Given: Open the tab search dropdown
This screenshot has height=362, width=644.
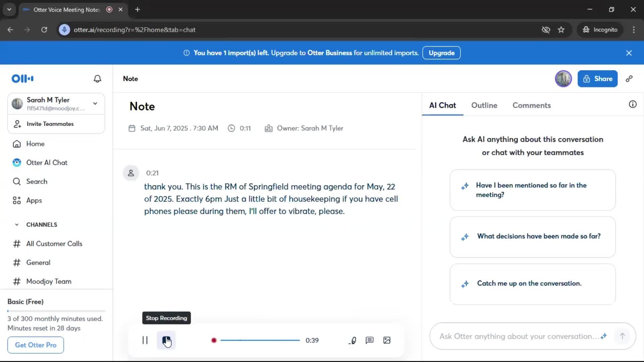Looking at the screenshot, I should click(x=9, y=10).
